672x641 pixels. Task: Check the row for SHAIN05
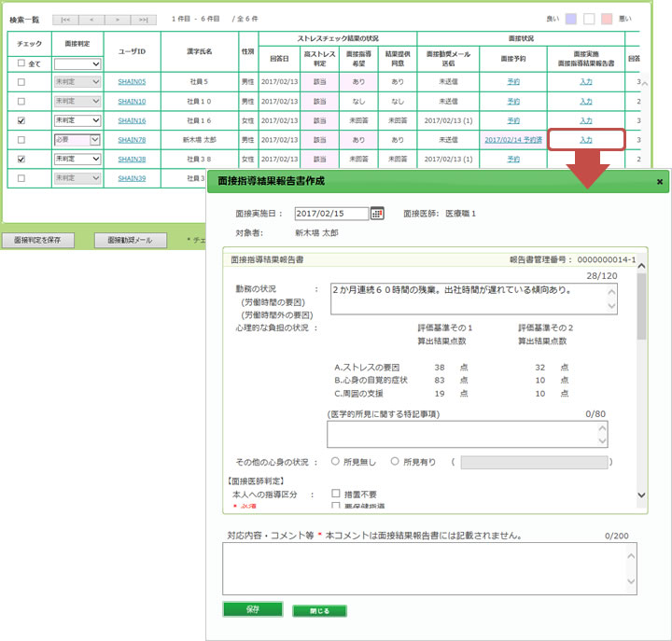(x=21, y=82)
